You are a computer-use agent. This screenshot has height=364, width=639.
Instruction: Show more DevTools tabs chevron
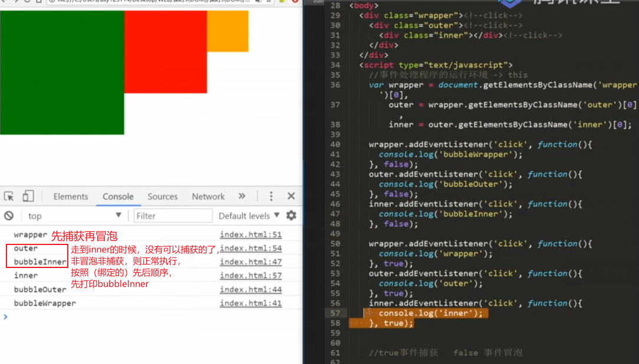click(x=242, y=196)
